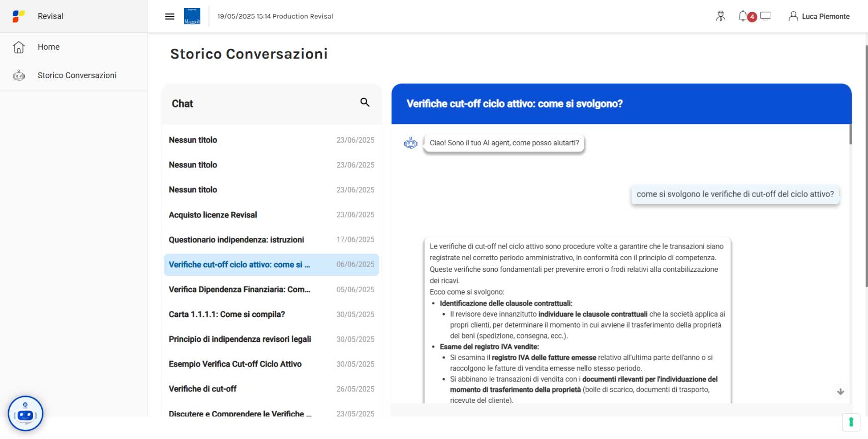Click the Maggioli logo in header

192,16
